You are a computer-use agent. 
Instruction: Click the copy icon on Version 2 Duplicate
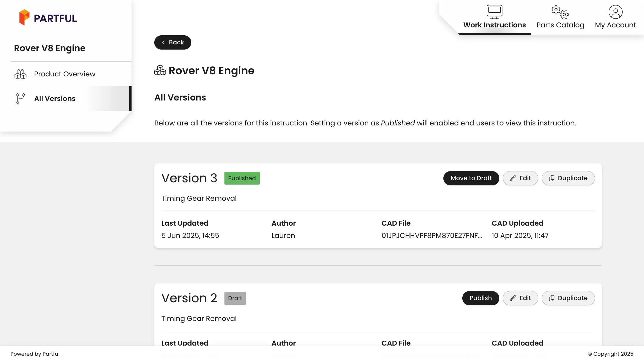coord(552,298)
